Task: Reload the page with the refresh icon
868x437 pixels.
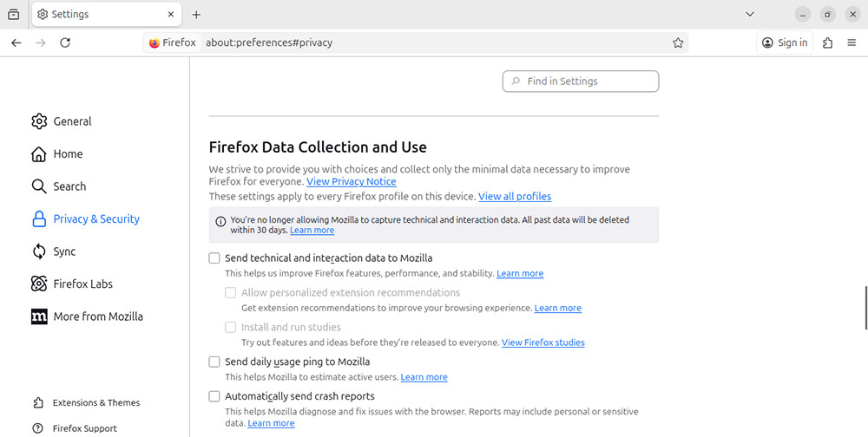Action: point(65,42)
